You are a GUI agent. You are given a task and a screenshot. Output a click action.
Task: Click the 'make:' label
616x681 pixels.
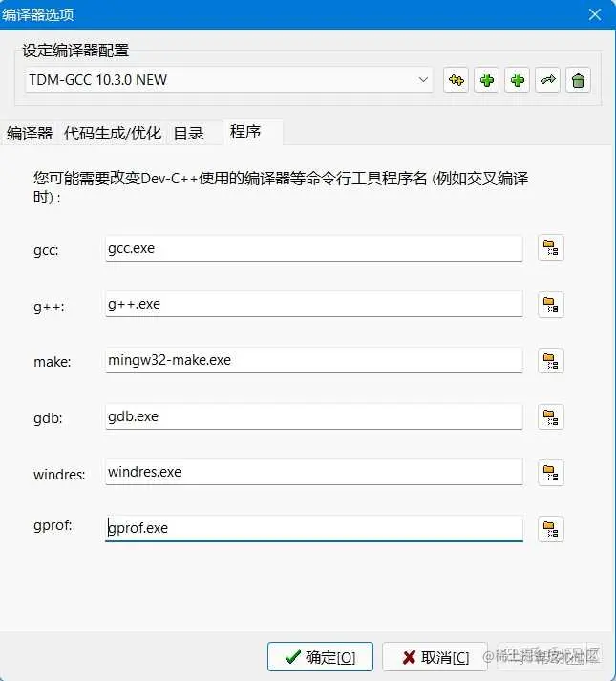53,362
